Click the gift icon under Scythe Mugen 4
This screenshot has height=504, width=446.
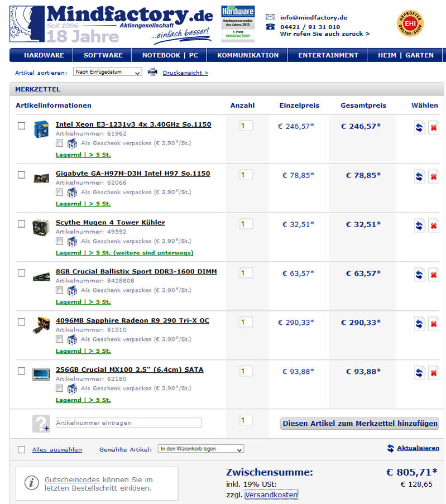point(72,241)
